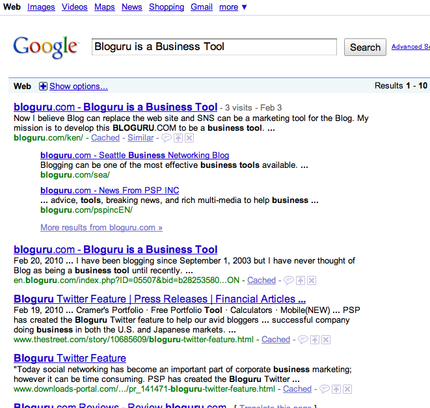This screenshot has height=408, width=430.
Task: Click the comment bubble icon for bloguru.com/ken/ result
Action: [166, 138]
